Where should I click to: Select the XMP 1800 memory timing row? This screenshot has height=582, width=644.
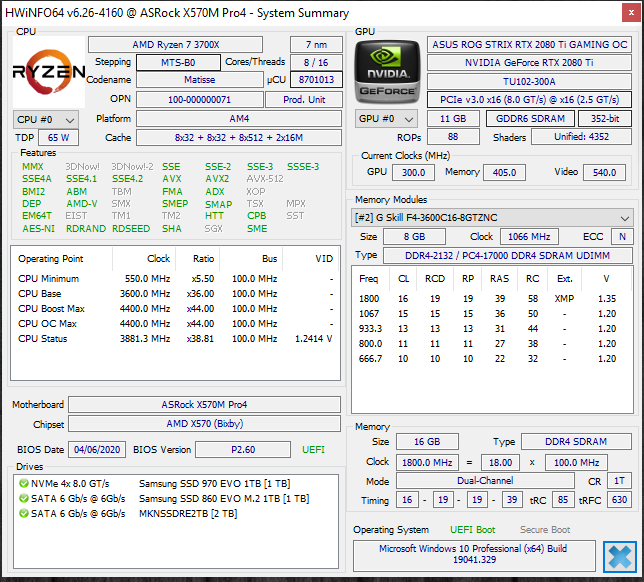pyautogui.click(x=492, y=299)
